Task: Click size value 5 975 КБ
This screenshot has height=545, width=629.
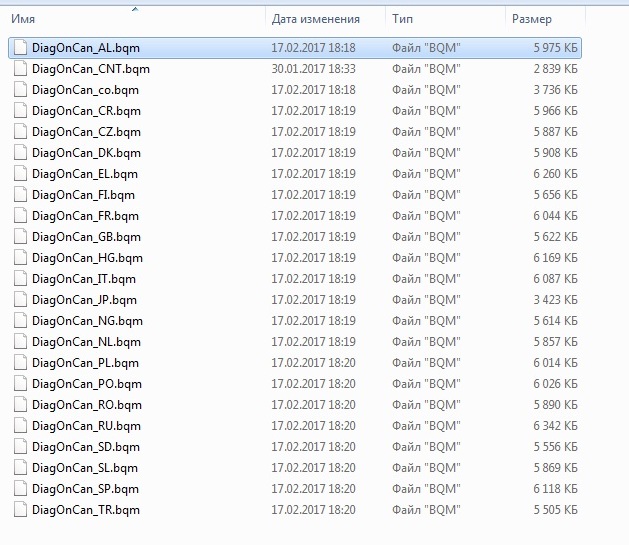Action: [x=556, y=48]
